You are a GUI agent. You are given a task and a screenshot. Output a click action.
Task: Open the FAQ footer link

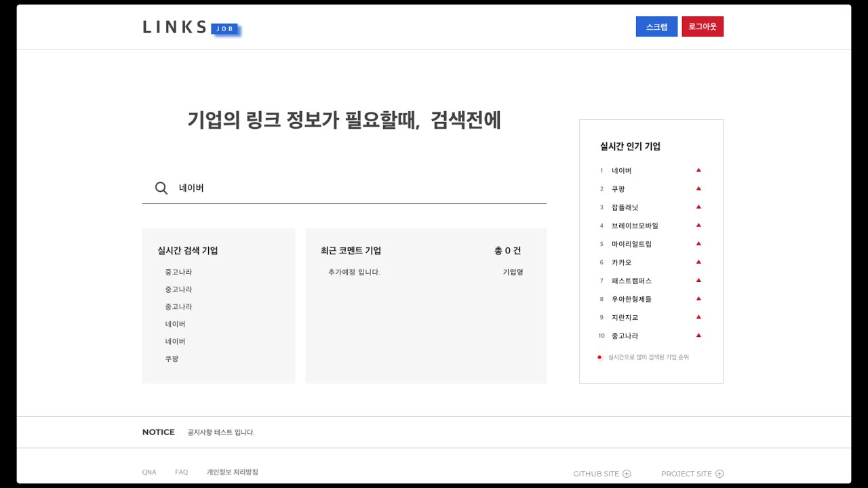point(181,472)
